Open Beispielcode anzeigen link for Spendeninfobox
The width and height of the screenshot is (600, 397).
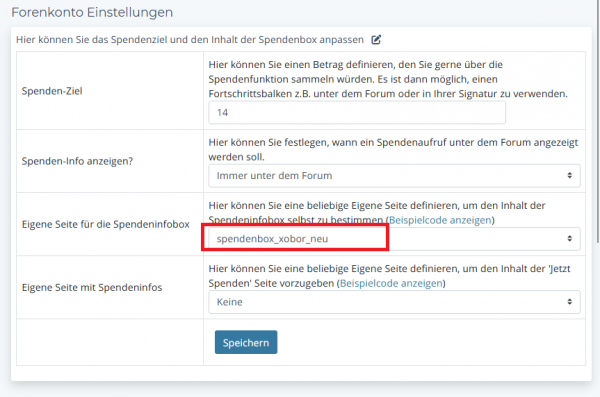coord(440,220)
